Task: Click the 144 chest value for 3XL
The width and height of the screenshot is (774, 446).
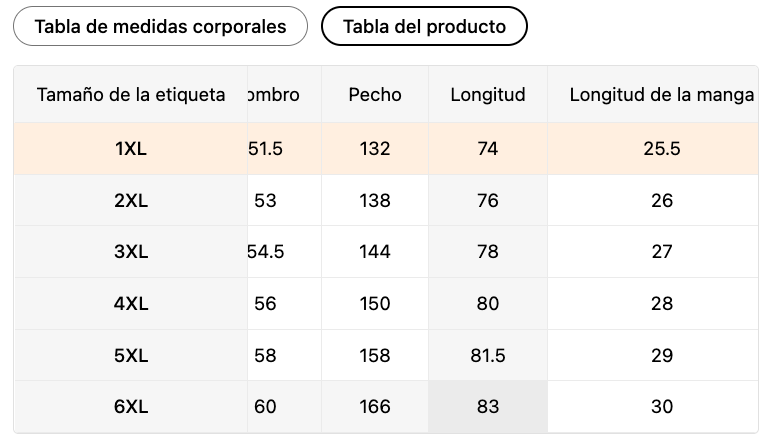Action: point(375,252)
